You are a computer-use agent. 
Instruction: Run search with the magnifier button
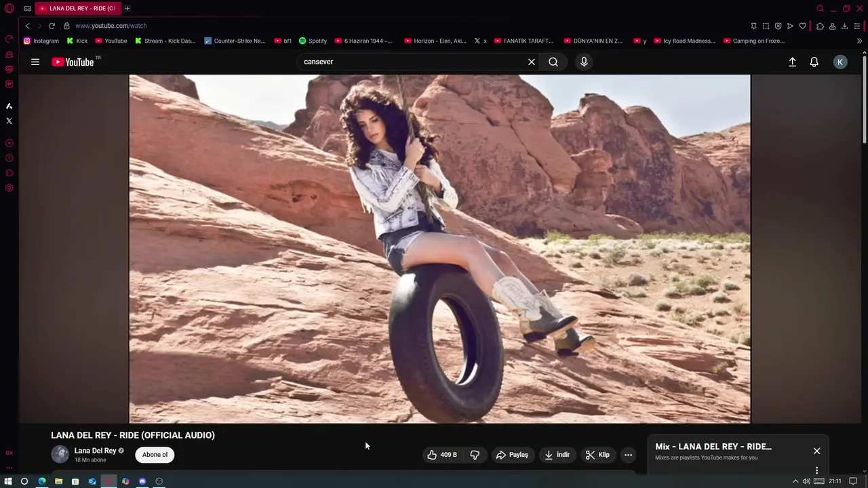click(553, 62)
